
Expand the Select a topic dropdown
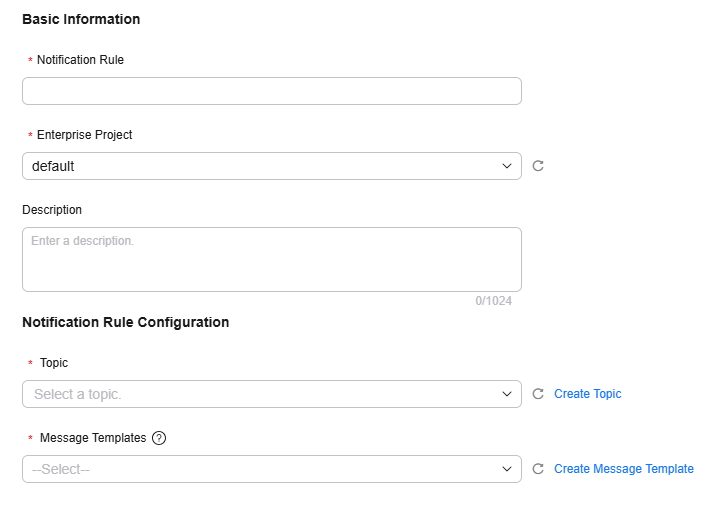[x=272, y=394]
